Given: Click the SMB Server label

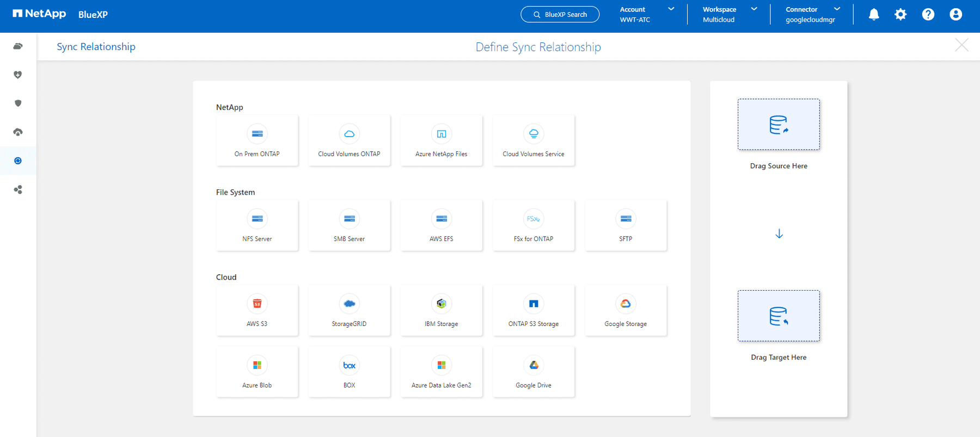Looking at the screenshot, I should coord(350,239).
